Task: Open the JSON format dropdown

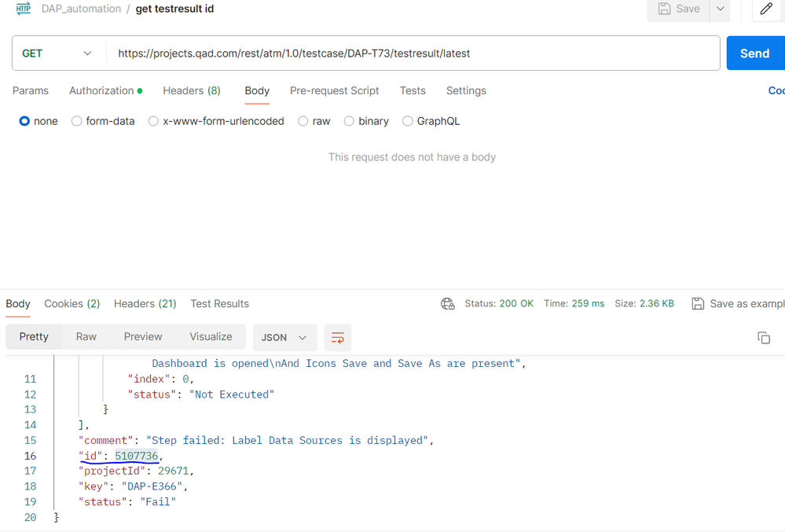Action: 284,338
